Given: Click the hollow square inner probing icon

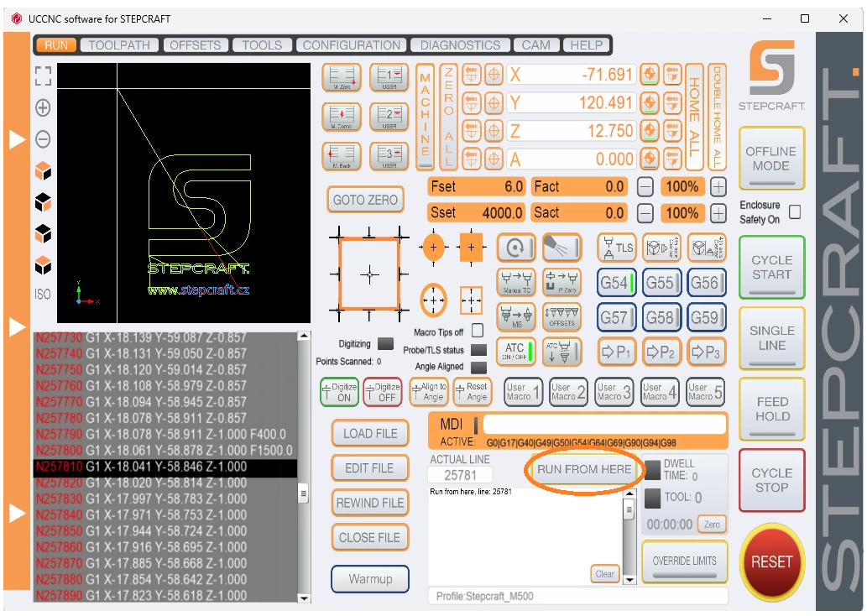Looking at the screenshot, I should pos(471,300).
